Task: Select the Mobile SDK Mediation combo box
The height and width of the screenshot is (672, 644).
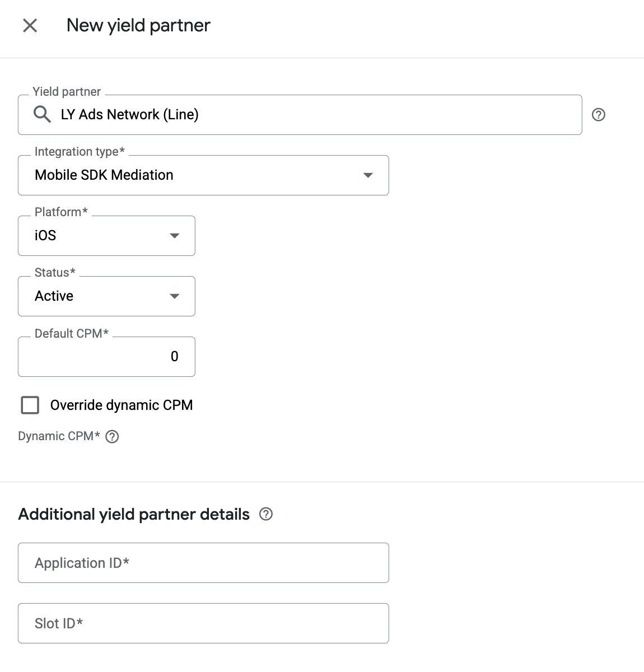Action: (203, 175)
